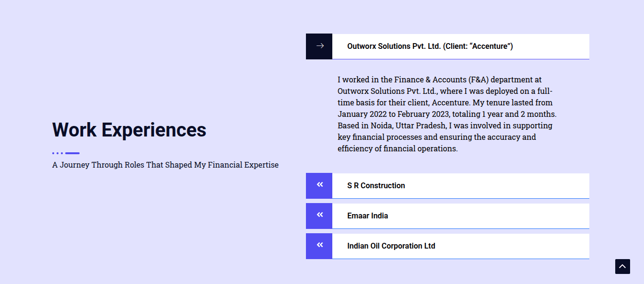Click the dotted purple divider under the heading
The width and height of the screenshot is (644, 284).
(66, 153)
